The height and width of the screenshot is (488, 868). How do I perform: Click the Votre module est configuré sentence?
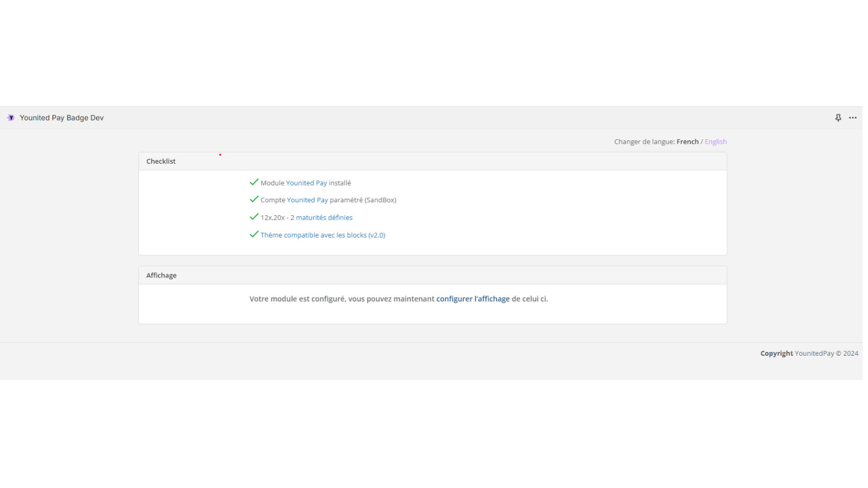point(399,299)
